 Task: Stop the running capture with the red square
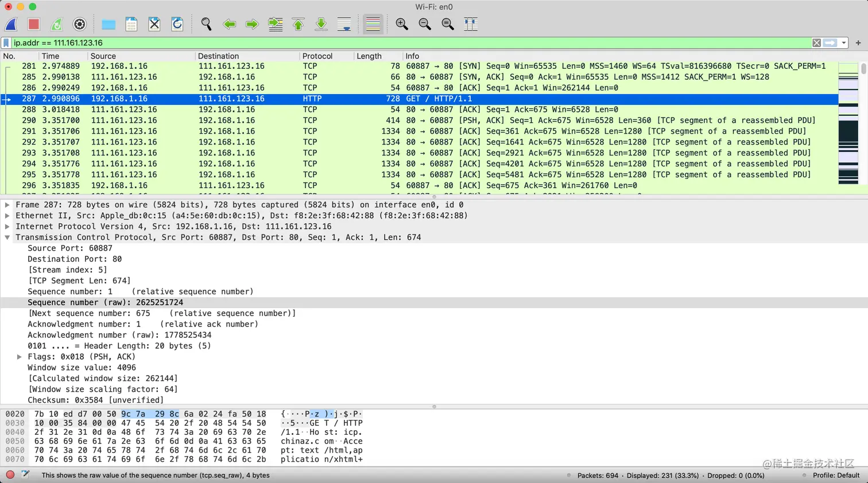tap(33, 24)
